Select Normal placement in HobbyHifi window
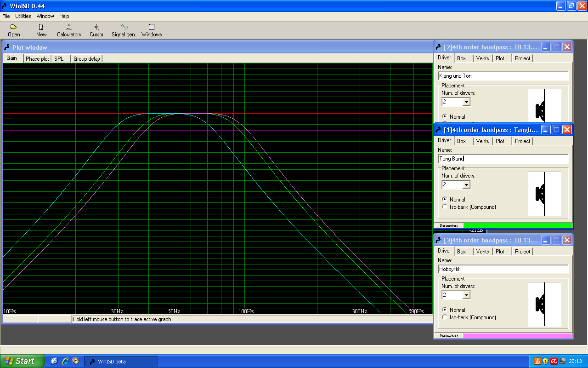The image size is (588, 368). tap(444, 310)
